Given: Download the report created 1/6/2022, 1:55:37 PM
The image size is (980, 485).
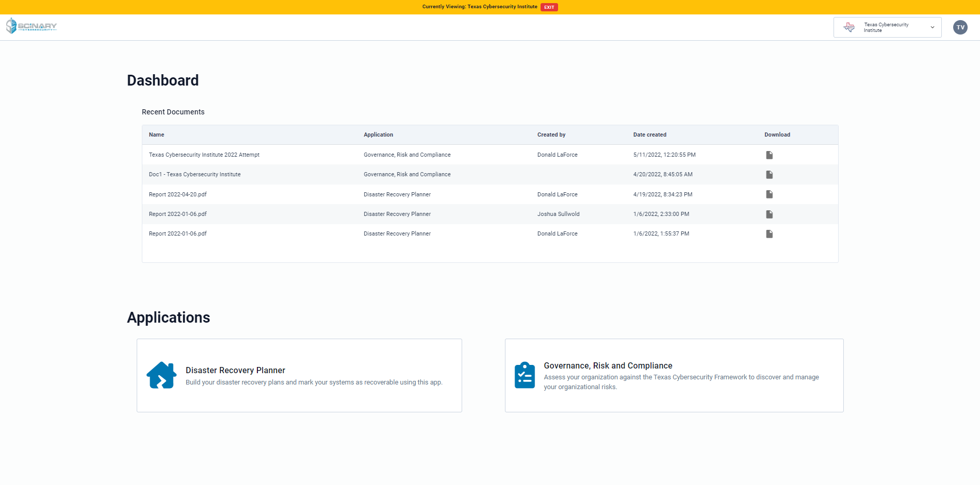Looking at the screenshot, I should 769,234.
